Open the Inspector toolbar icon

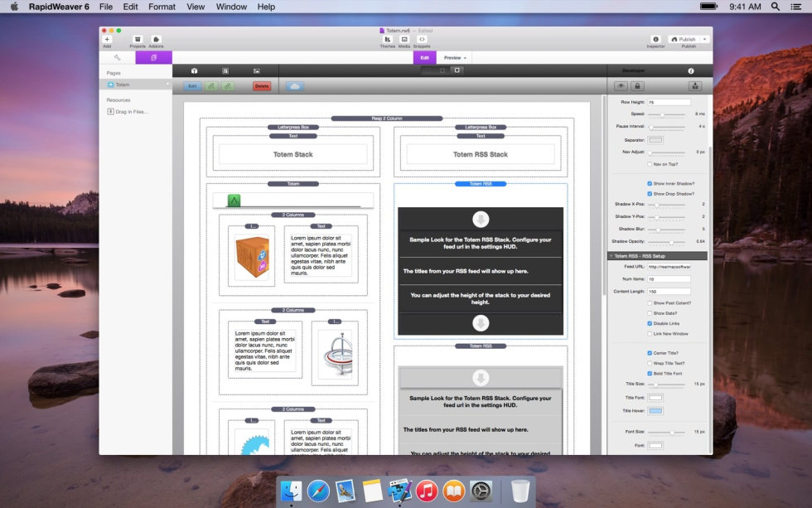point(655,39)
